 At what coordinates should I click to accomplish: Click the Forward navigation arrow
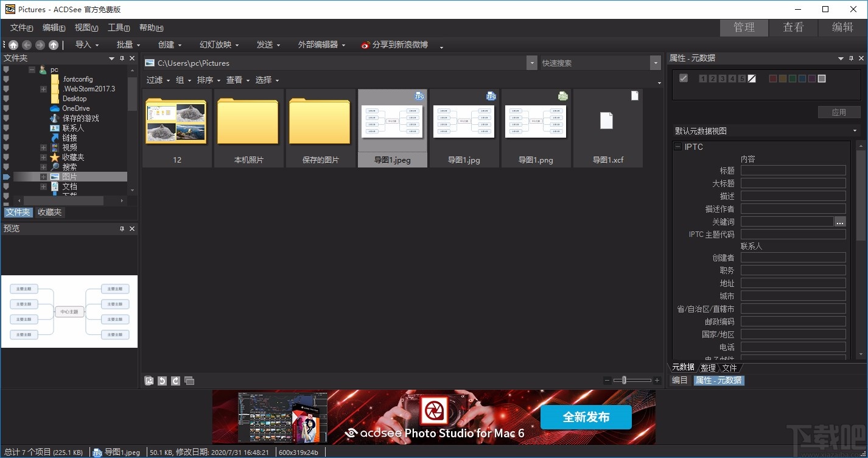(x=40, y=45)
